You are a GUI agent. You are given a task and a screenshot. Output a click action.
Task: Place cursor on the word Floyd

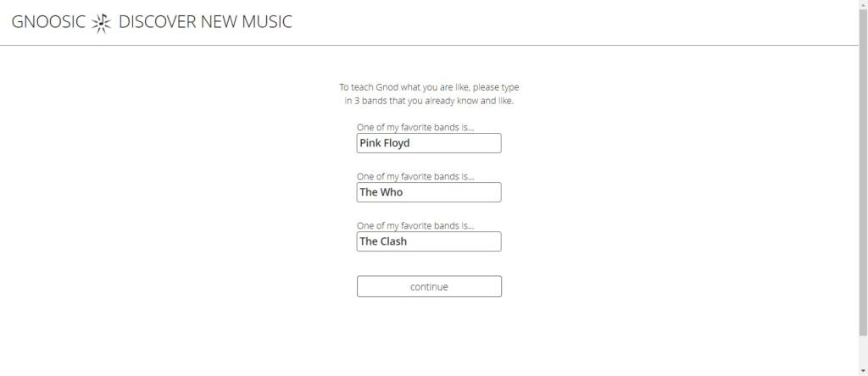[x=397, y=143]
